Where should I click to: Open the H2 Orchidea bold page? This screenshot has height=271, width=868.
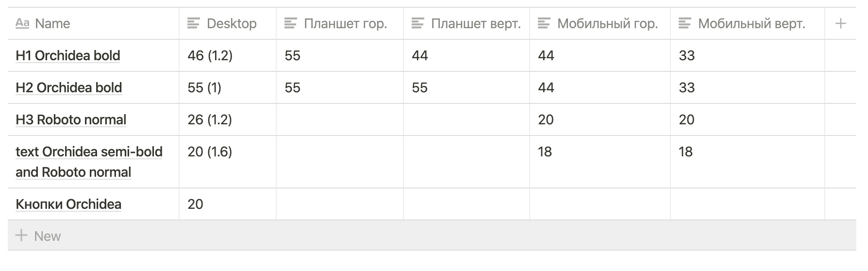pos(69,87)
